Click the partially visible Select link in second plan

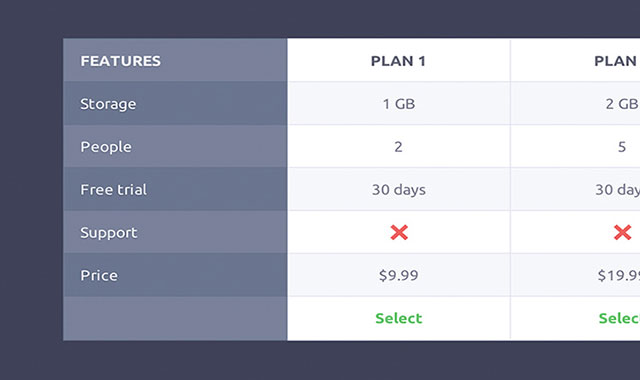(619, 318)
